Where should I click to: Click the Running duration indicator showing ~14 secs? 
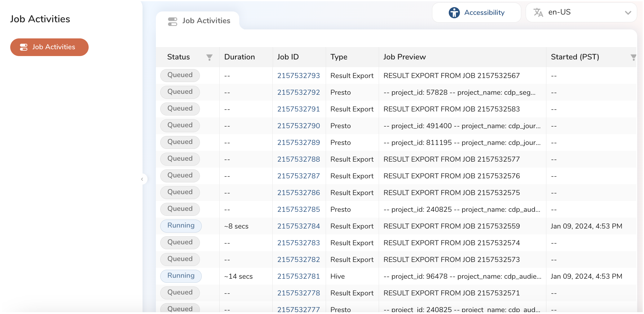(238, 276)
